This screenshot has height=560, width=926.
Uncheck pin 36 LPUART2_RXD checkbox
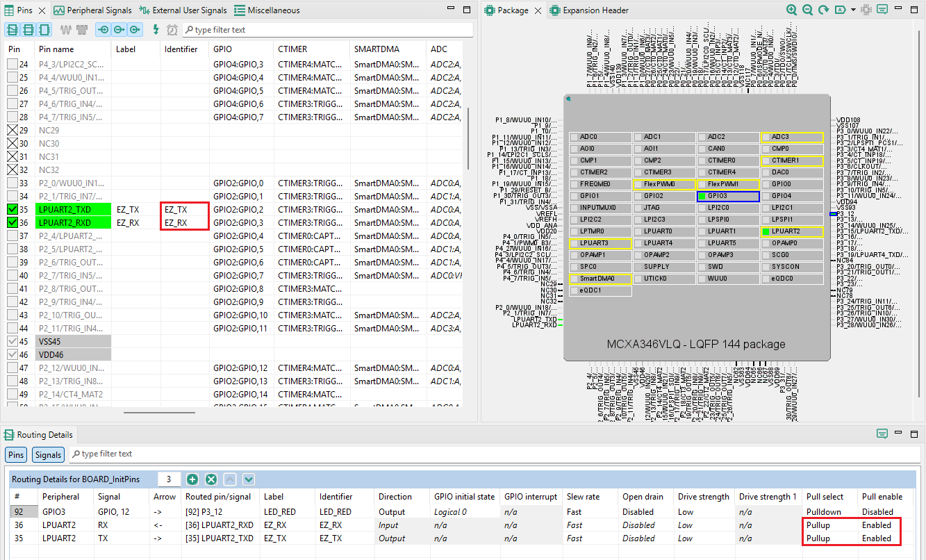point(13,222)
